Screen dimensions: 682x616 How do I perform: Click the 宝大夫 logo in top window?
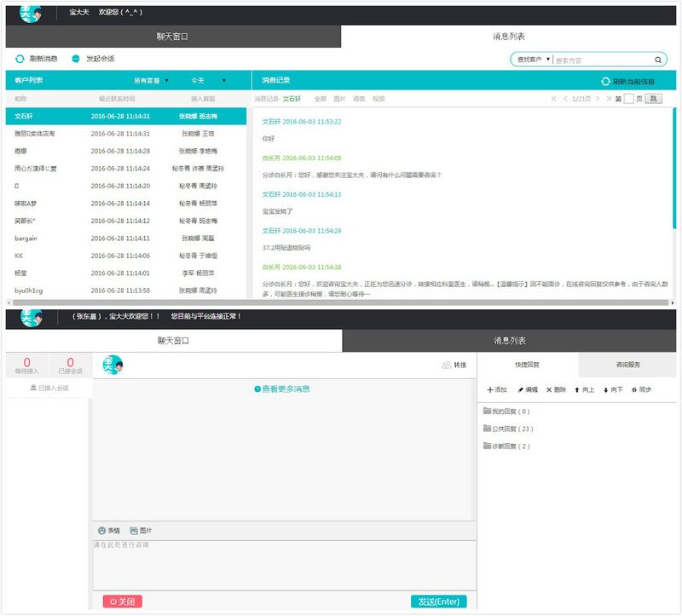pos(31,14)
